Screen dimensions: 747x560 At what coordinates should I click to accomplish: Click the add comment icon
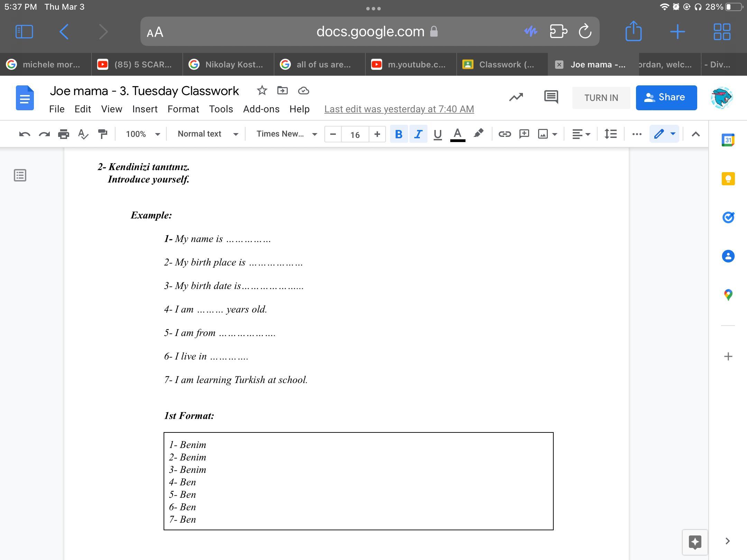coord(524,134)
